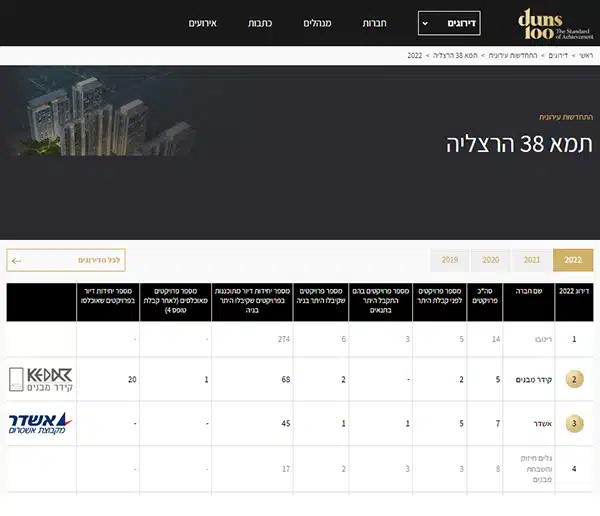Click גלים חיזוק והשבחת מבנים name

tap(536, 469)
